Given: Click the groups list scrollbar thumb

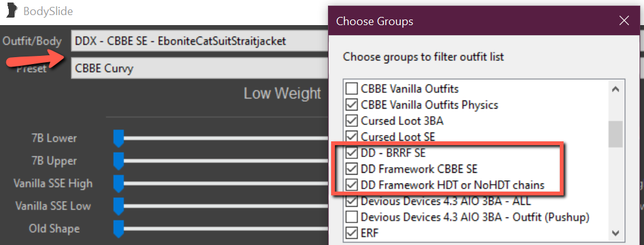Looking at the screenshot, I should (615, 134).
